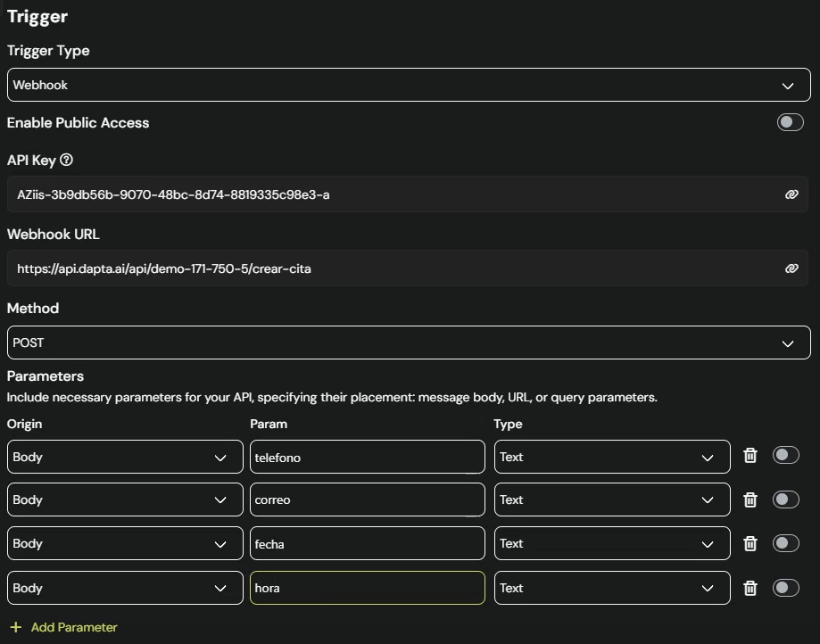
Task: Delete the hora parameter row
Action: coord(750,588)
